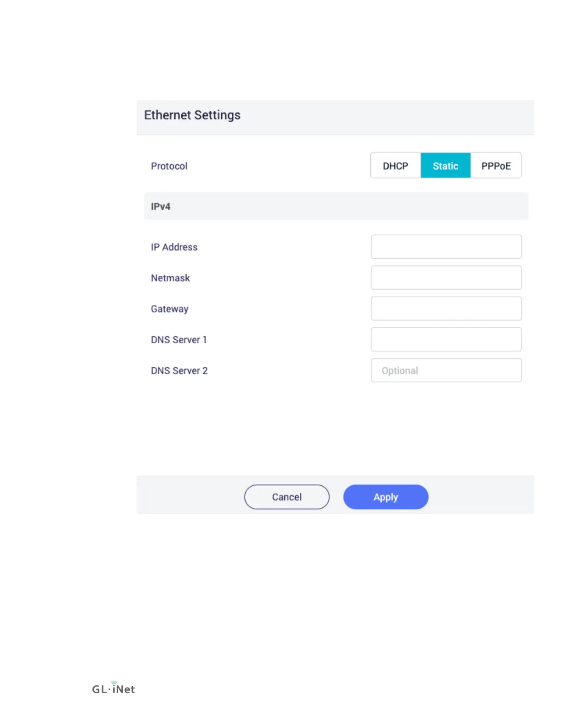
Task: Click the DNS Server 1 label
Action: click(179, 340)
